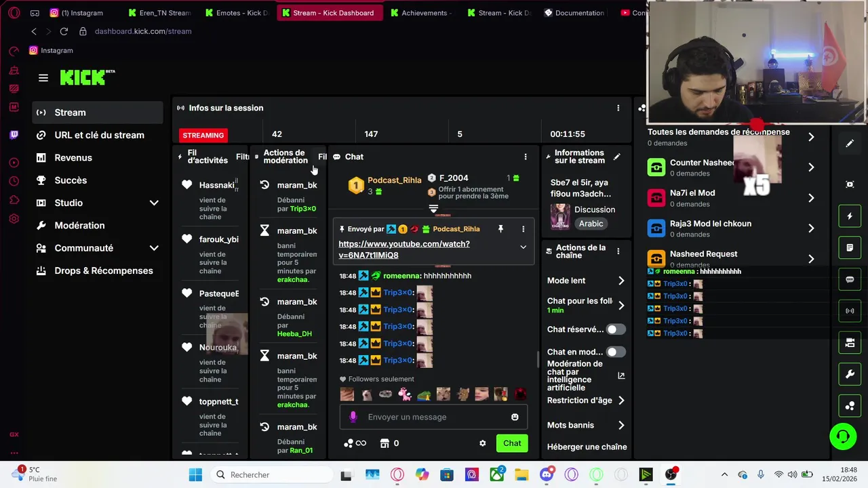The width and height of the screenshot is (868, 488).
Task: Open the emoji picker smiley
Action: click(515, 417)
